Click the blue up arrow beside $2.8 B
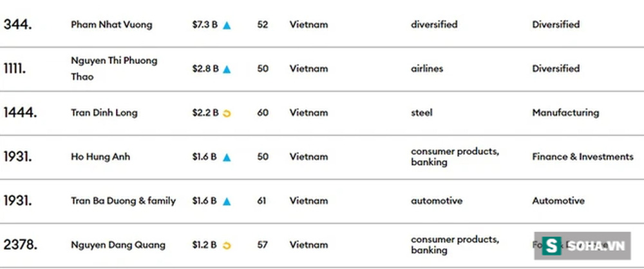Viewport: 644px width, 269px height. (227, 69)
